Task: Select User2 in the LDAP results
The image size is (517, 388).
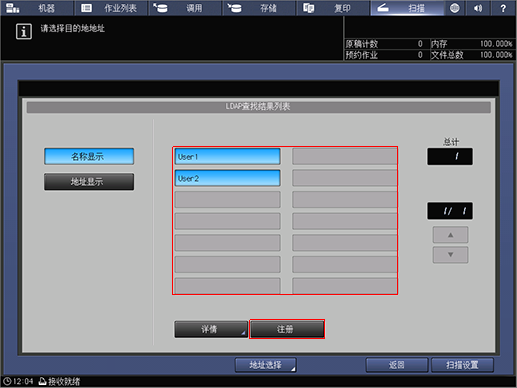Action: pyautogui.click(x=227, y=178)
